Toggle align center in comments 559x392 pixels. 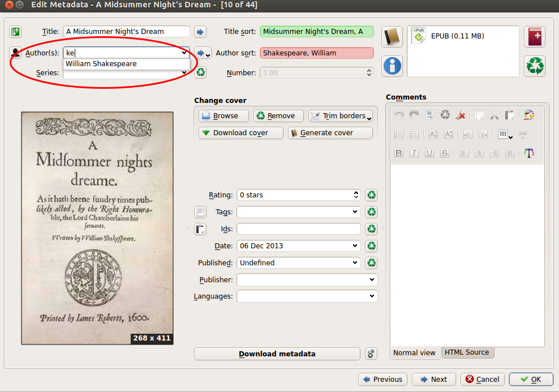coord(479,153)
